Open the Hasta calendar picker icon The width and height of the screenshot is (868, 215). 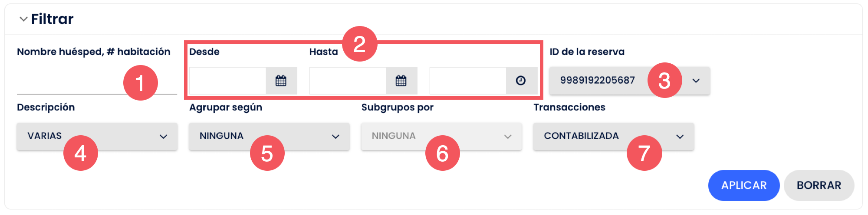(401, 81)
